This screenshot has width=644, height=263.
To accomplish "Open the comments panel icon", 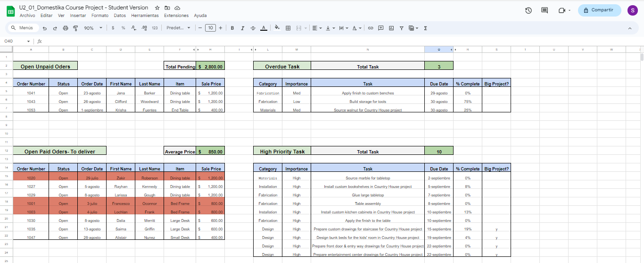I will pos(545,10).
